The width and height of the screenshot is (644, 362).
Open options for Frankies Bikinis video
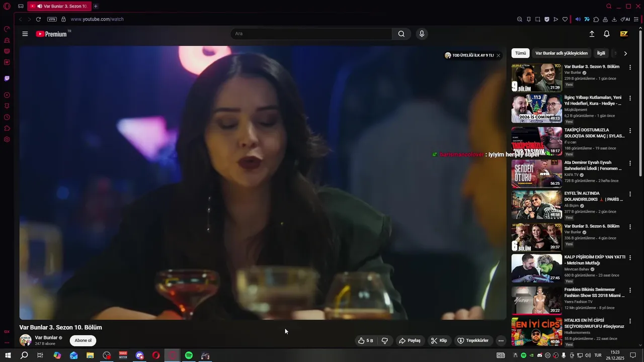(x=630, y=291)
